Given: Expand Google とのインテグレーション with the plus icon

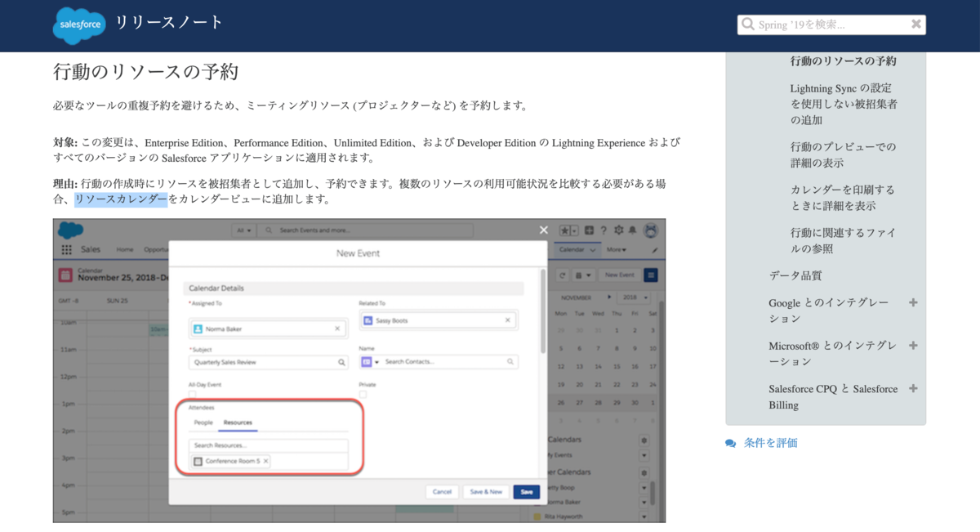Looking at the screenshot, I should click(913, 302).
